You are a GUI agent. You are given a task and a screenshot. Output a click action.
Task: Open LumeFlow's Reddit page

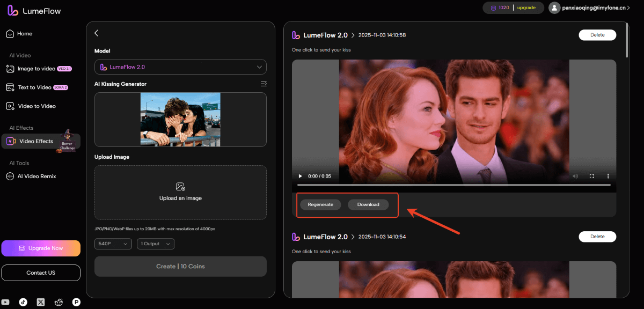(58, 302)
